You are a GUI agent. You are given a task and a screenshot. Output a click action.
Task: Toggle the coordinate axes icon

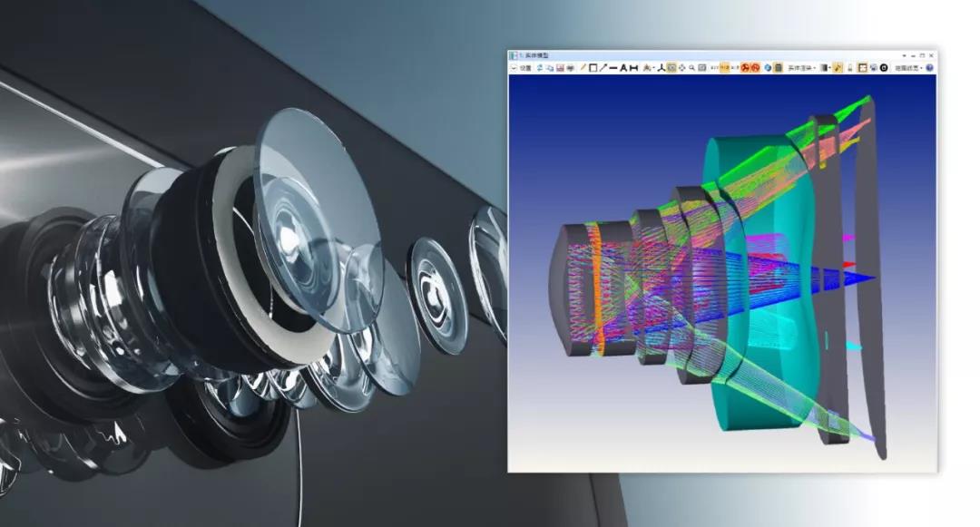point(661,68)
